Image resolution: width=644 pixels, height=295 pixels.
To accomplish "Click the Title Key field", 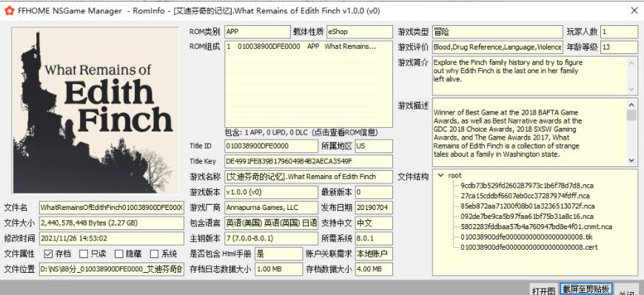I will pyautogui.click(x=309, y=161).
